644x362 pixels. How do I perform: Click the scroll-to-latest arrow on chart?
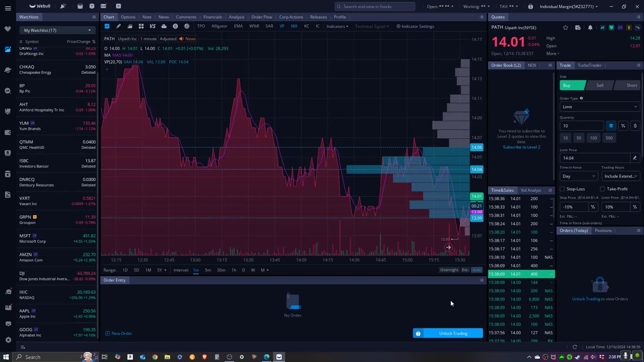click(x=448, y=247)
